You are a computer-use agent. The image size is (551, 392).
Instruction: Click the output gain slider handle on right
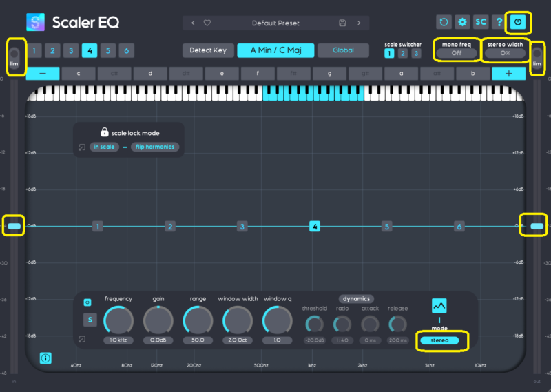(x=537, y=226)
